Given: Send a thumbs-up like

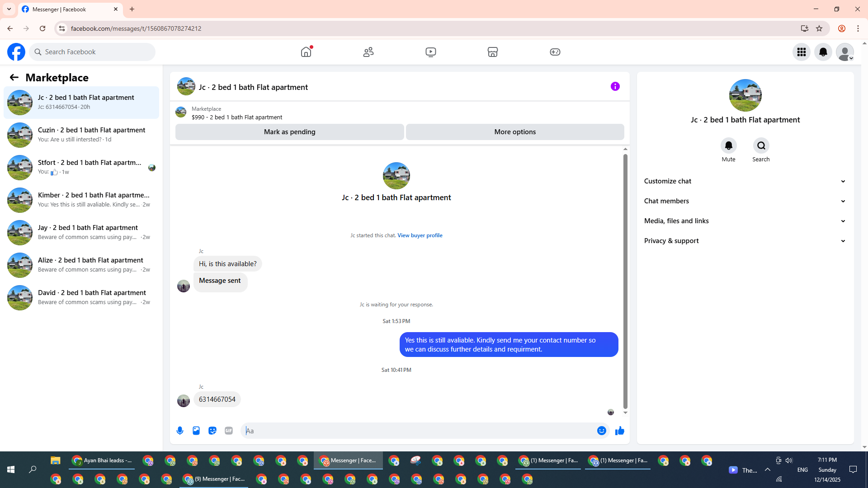Looking at the screenshot, I should pos(619,431).
